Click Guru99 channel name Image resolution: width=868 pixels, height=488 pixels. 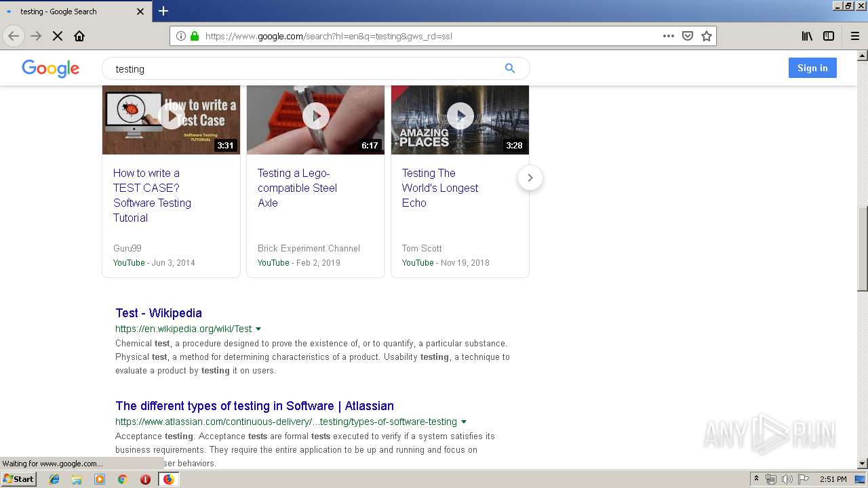127,249
